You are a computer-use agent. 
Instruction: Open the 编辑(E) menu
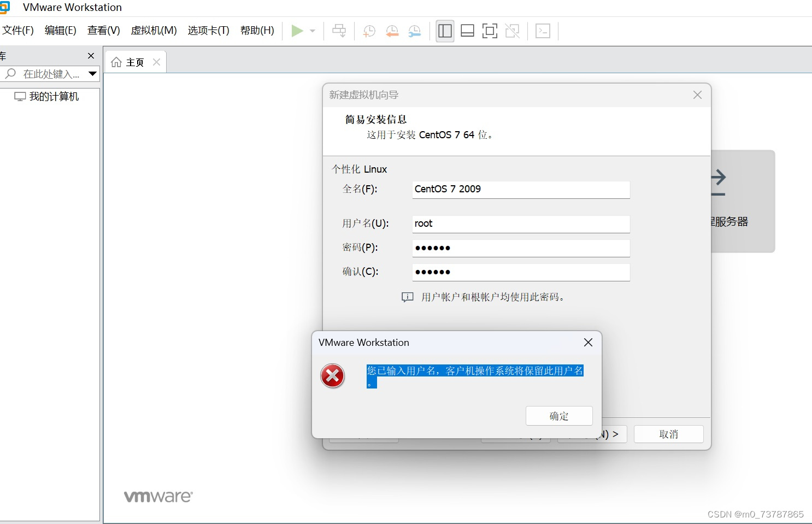[60, 31]
